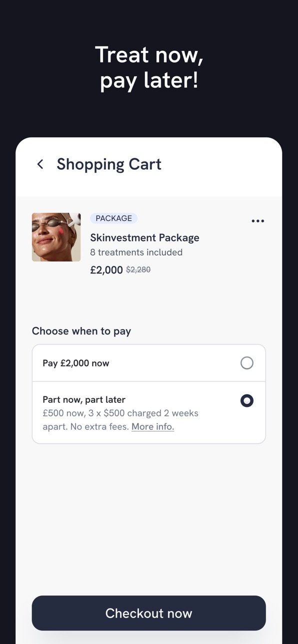The width and height of the screenshot is (298, 644).
Task: Click the 'pay later!' line of the headline
Action: (x=149, y=81)
